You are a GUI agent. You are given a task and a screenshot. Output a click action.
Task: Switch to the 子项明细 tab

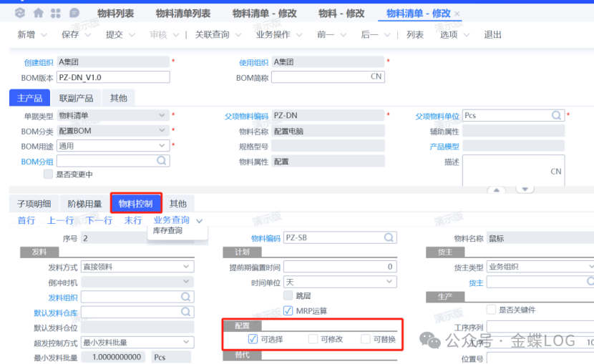pos(34,204)
